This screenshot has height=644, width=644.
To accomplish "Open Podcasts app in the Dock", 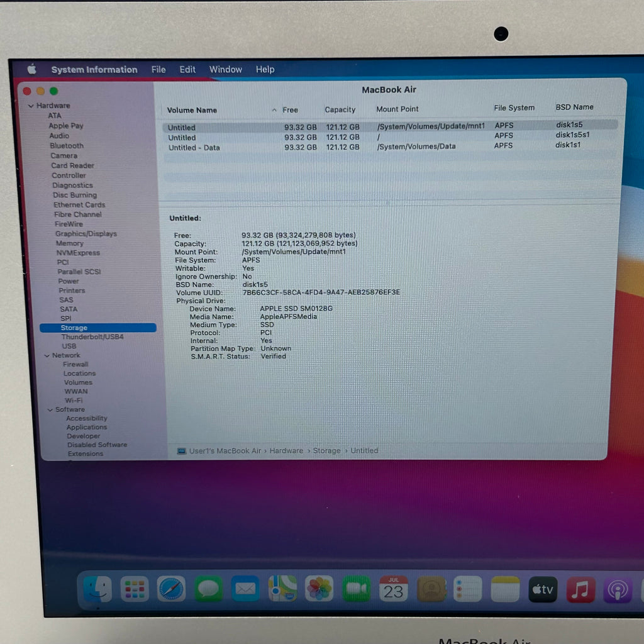I will pyautogui.click(x=618, y=589).
